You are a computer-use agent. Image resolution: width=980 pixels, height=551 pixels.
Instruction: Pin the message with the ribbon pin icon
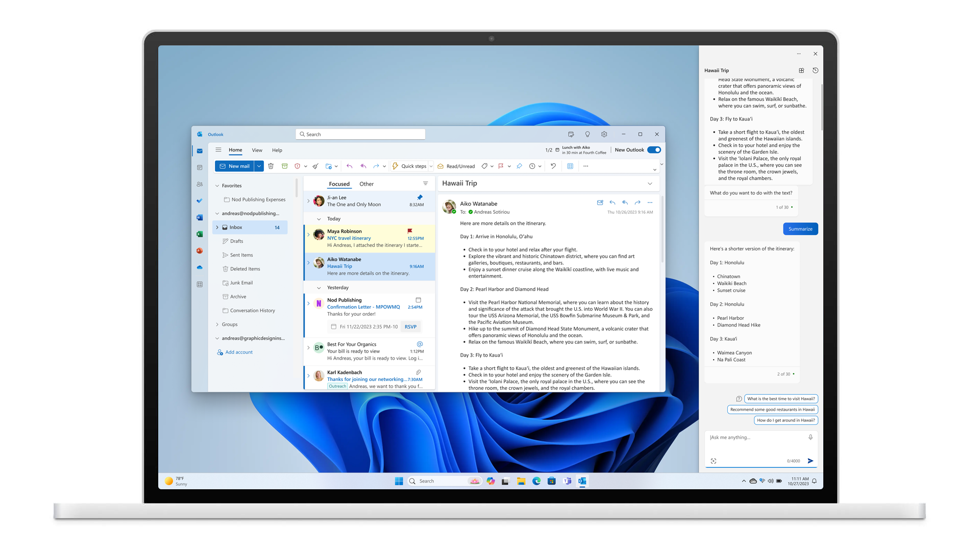519,166
